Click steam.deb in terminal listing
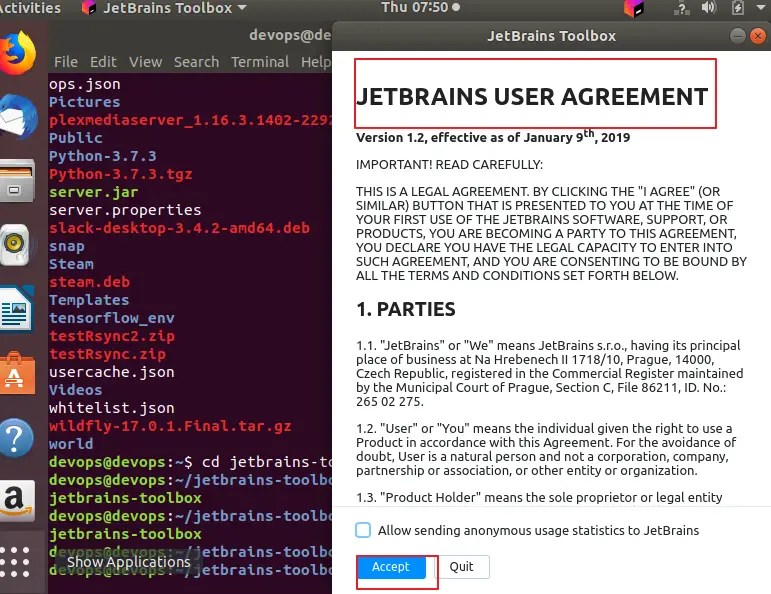This screenshot has height=594, width=771. tap(89, 282)
